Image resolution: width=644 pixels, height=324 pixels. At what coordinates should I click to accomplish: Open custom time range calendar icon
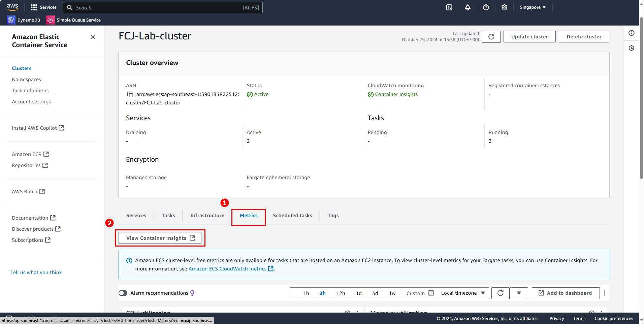tap(431, 293)
